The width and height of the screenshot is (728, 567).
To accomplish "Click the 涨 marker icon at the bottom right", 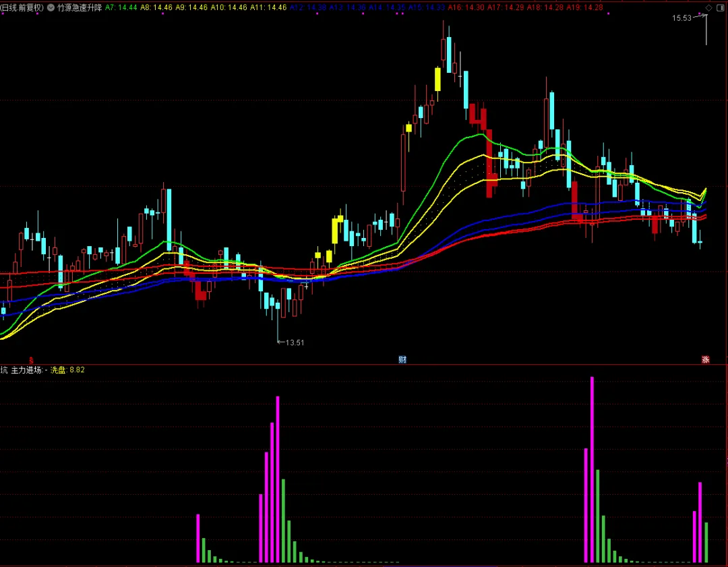I will pyautogui.click(x=705, y=359).
